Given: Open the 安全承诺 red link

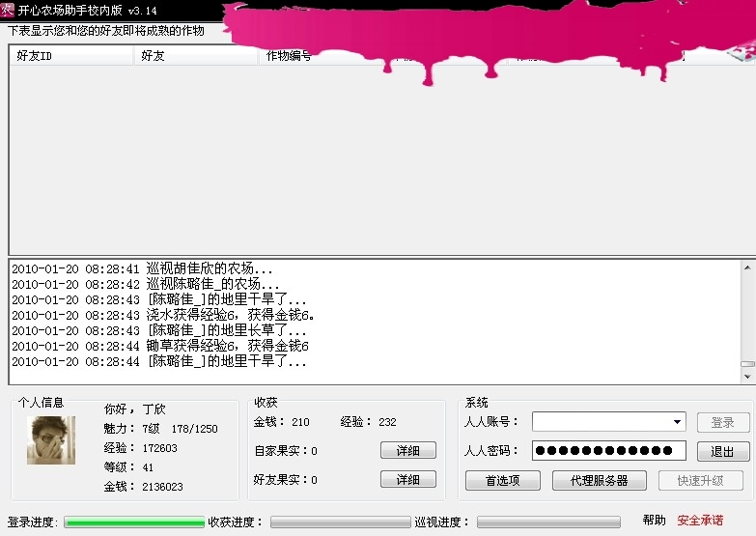Looking at the screenshot, I should pos(700,521).
